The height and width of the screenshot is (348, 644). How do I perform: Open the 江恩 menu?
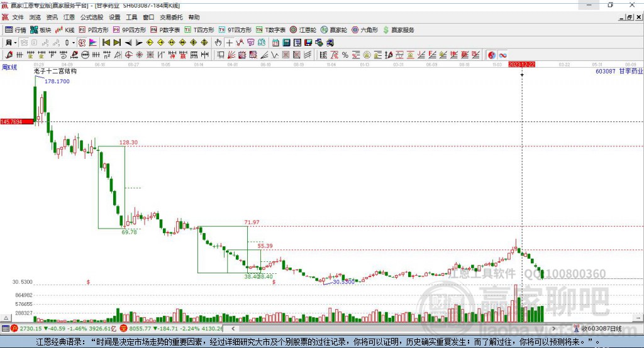[69, 17]
